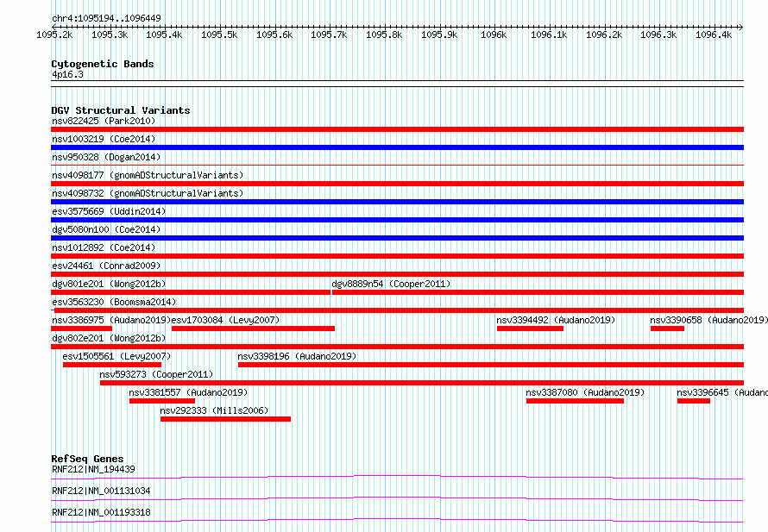Click the red bar under nsv3386975
This screenshot has width=768, height=532.
point(81,329)
